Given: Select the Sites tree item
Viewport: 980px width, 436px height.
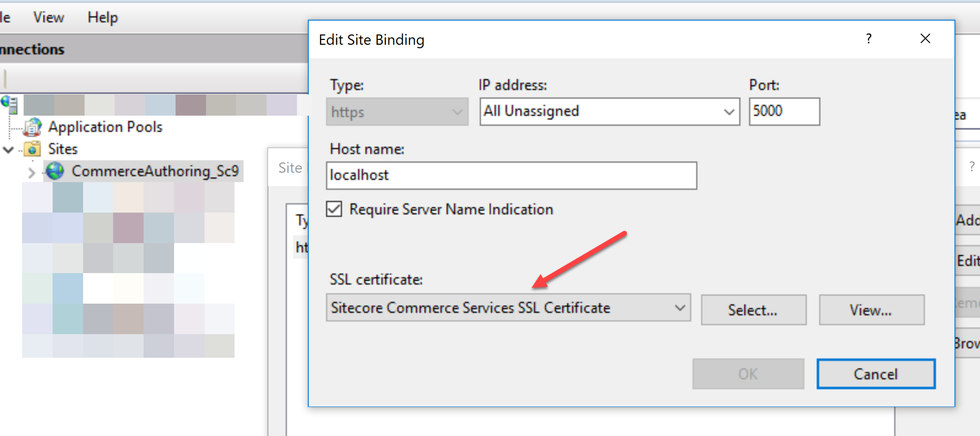Looking at the screenshot, I should tap(63, 149).
